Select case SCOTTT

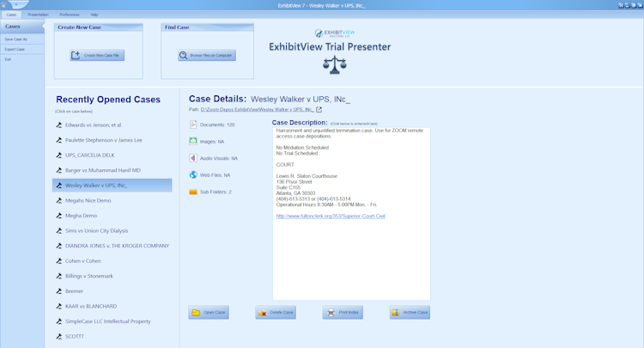75,337
